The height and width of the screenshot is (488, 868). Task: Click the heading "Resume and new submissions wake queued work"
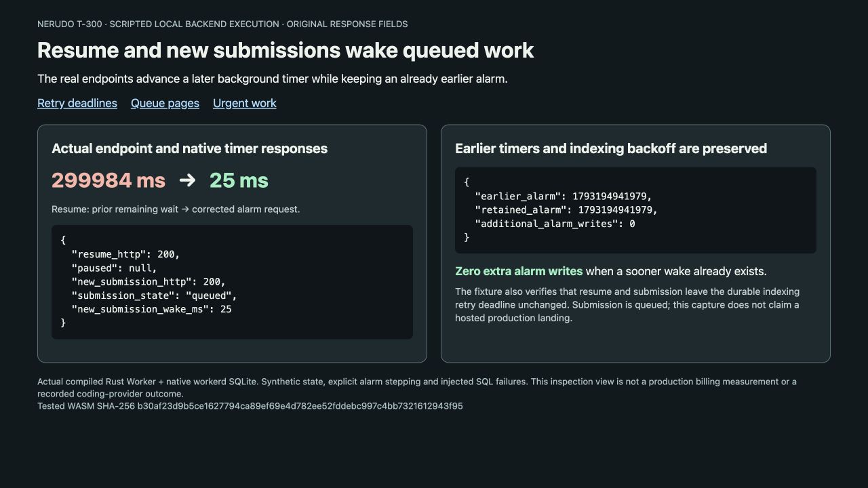pos(285,50)
